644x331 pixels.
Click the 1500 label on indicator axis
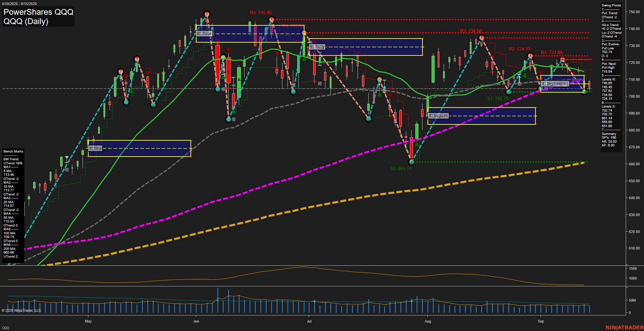pos(633,268)
